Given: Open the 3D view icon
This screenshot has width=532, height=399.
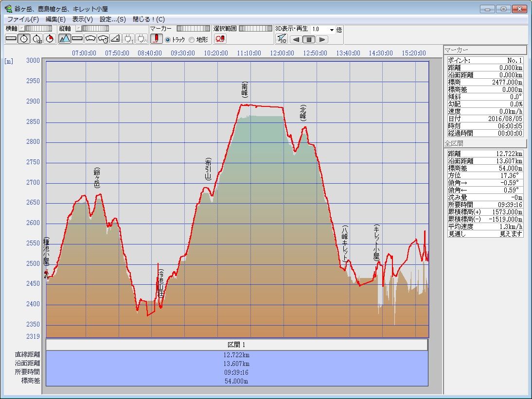Looking at the screenshot, I should pyautogui.click(x=281, y=39).
